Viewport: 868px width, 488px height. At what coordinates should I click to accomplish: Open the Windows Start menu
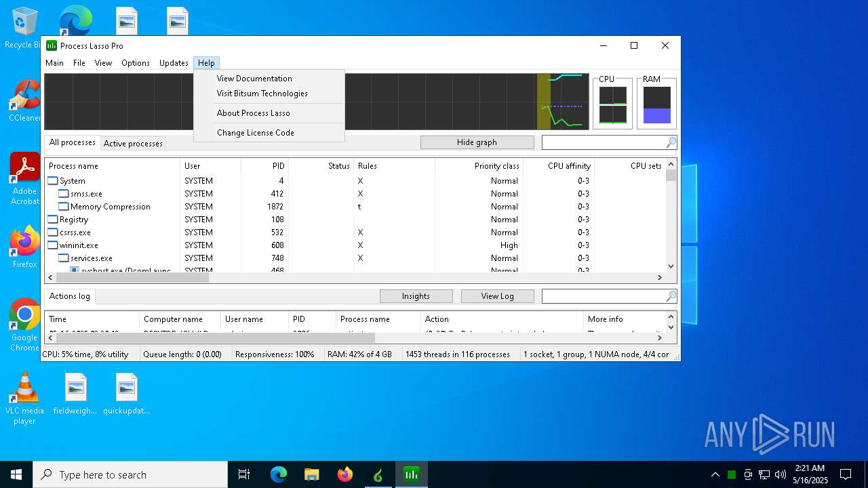[x=16, y=474]
